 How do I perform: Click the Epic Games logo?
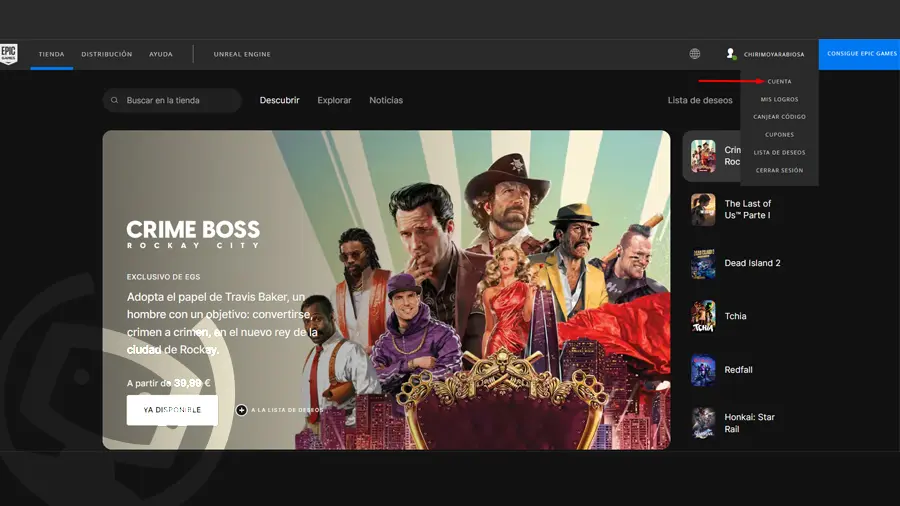9,54
